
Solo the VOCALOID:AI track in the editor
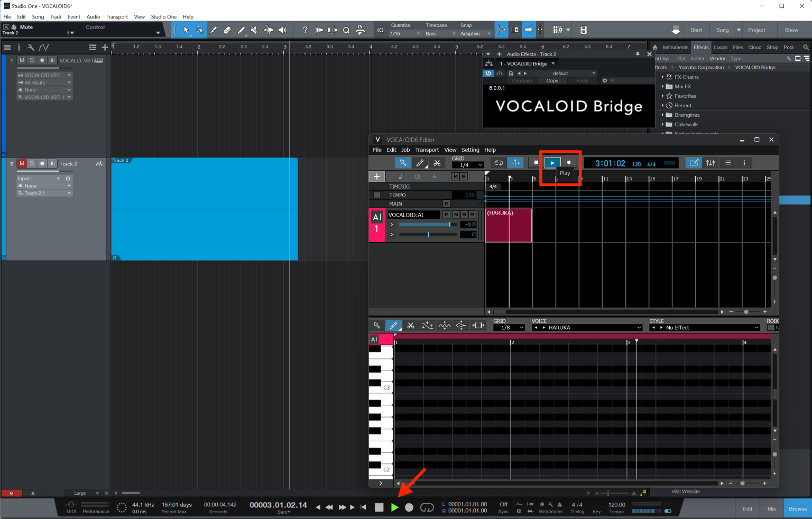pyautogui.click(x=464, y=214)
